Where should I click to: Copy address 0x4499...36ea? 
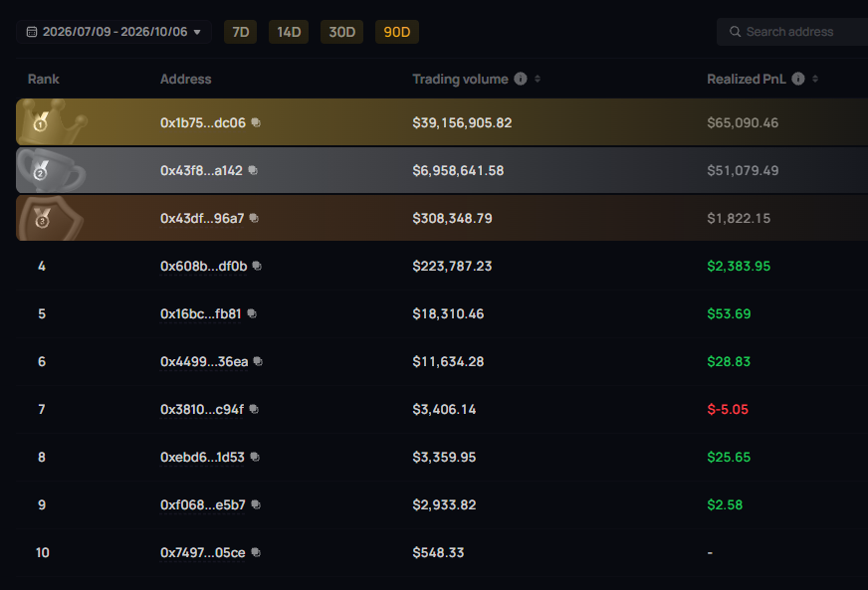(258, 361)
